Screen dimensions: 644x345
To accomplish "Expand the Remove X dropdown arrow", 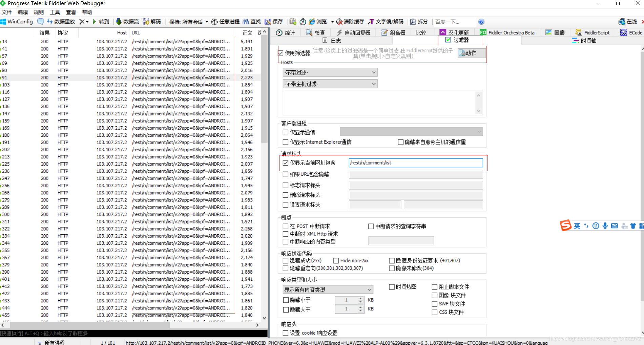I will click(87, 22).
